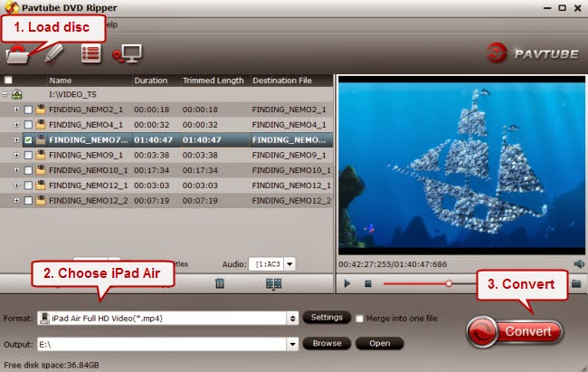Click folder icon of FINDING_NEMO9_1 row
This screenshot has width=588, height=372.
(41, 155)
